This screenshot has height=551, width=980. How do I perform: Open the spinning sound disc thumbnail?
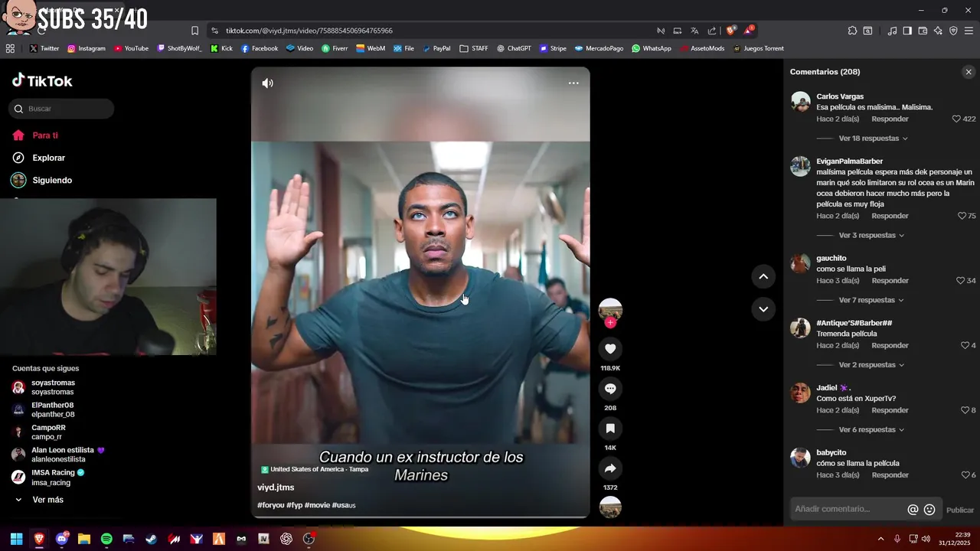point(610,507)
